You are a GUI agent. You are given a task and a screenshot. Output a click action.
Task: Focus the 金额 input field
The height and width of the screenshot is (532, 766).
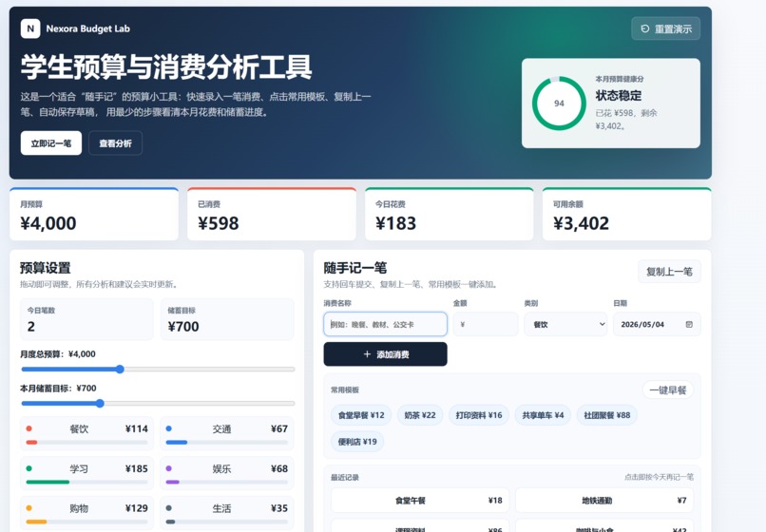tap(486, 324)
